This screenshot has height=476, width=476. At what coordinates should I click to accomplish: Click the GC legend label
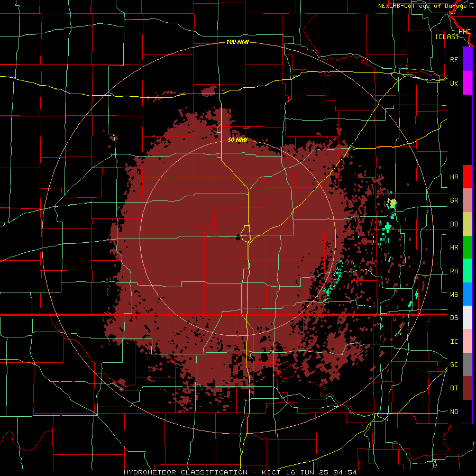[454, 365]
